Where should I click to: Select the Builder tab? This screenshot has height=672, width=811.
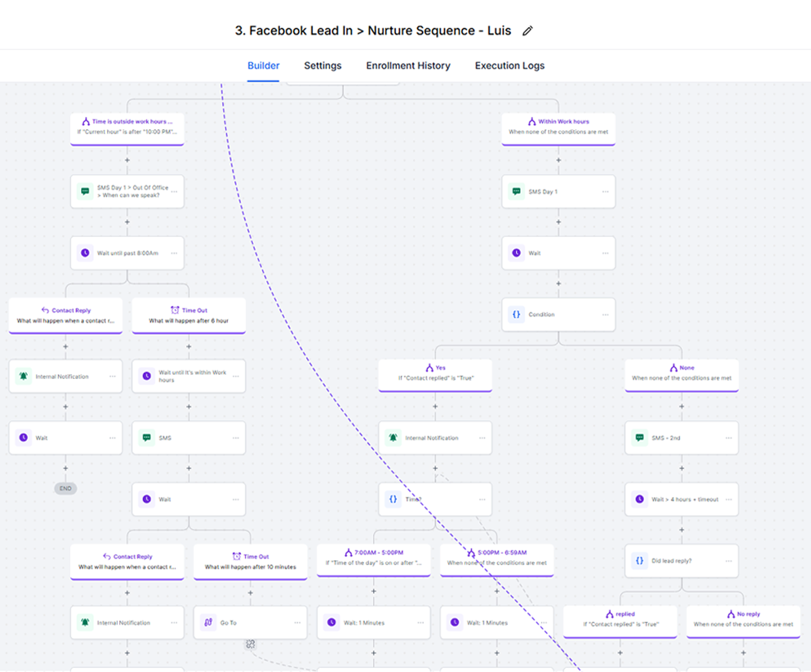(264, 66)
